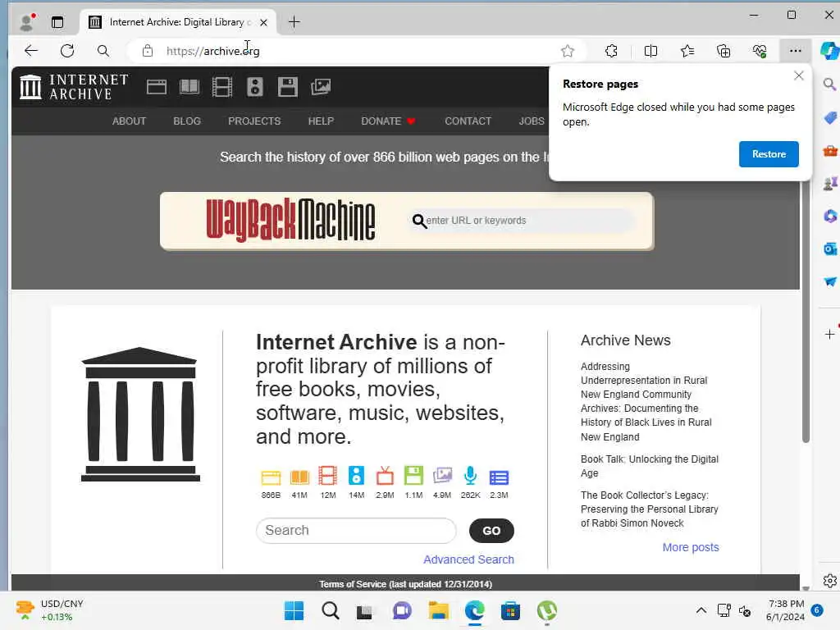Open the CONTACT menu item
Screen dimensions: 840x630
click(x=468, y=121)
